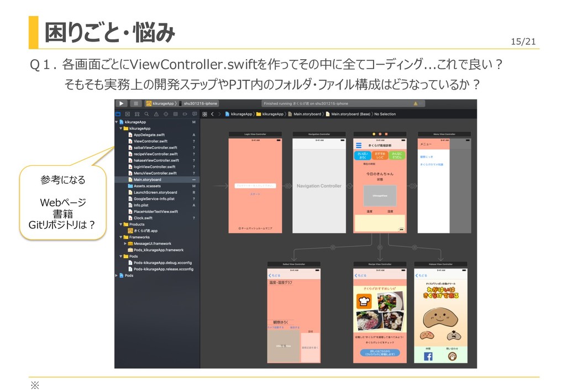Click the orange おすすめレシピ button
Image resolution: width=566 pixels, height=392 pixels.
380,155
